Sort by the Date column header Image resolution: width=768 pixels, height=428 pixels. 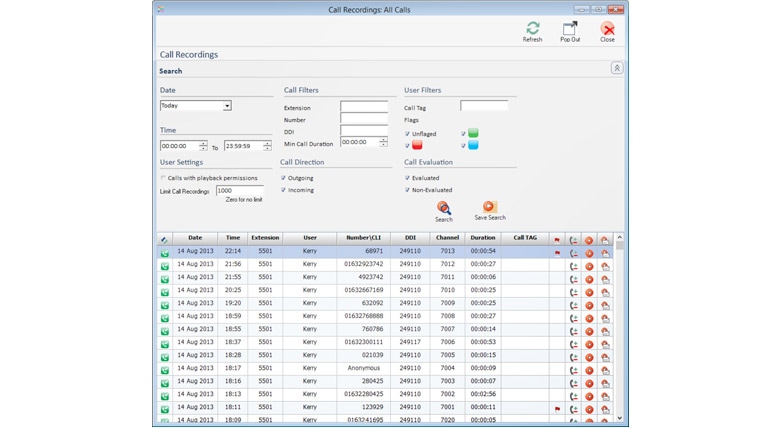point(195,238)
